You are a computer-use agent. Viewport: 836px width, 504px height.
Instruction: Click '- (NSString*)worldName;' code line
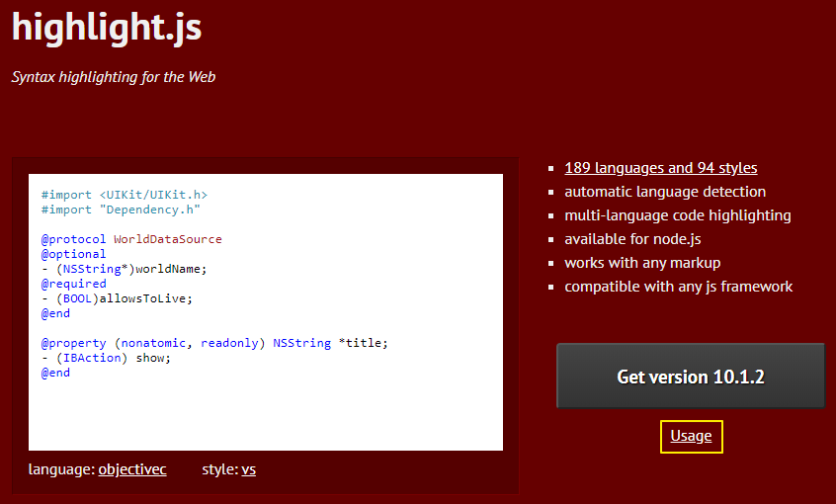124,269
